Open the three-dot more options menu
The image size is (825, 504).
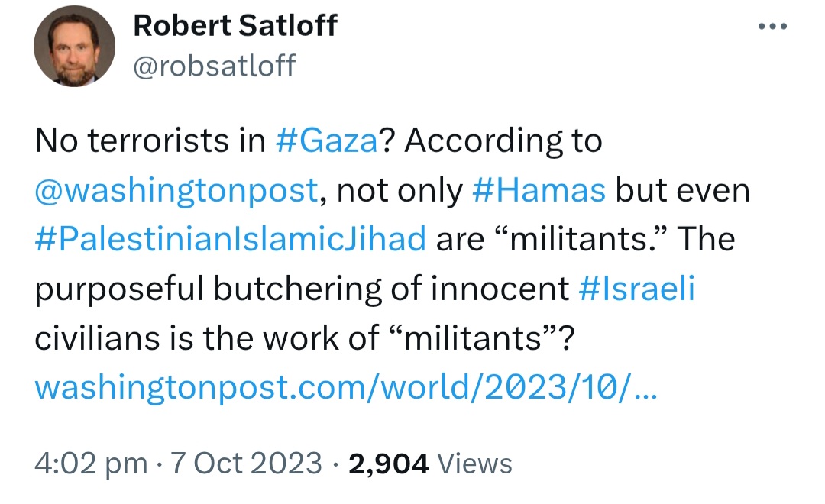click(772, 27)
